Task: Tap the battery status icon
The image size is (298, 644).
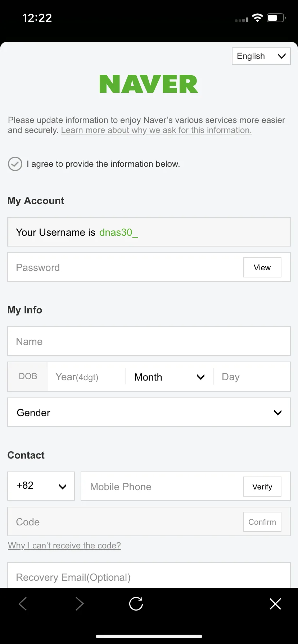Action: click(x=276, y=18)
